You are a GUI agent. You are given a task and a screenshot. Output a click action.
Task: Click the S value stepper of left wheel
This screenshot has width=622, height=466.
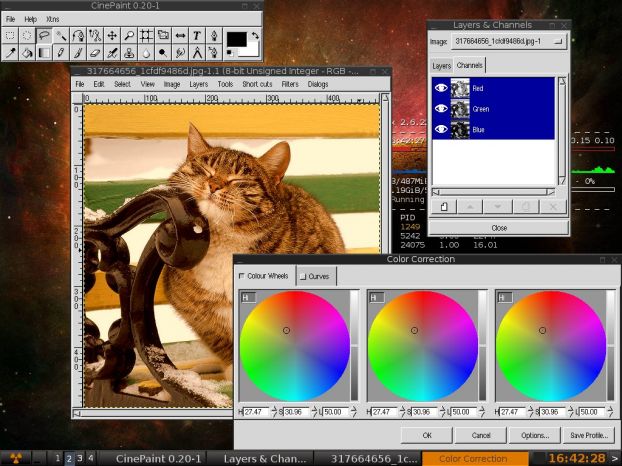[x=315, y=412]
